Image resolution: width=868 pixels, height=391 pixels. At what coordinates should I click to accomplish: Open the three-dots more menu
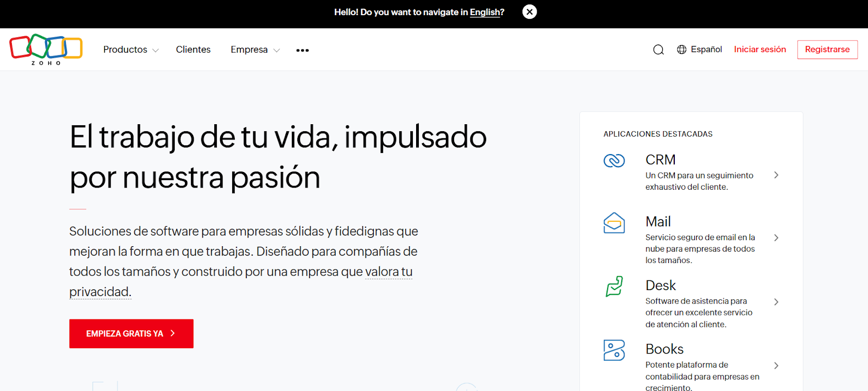coord(303,50)
